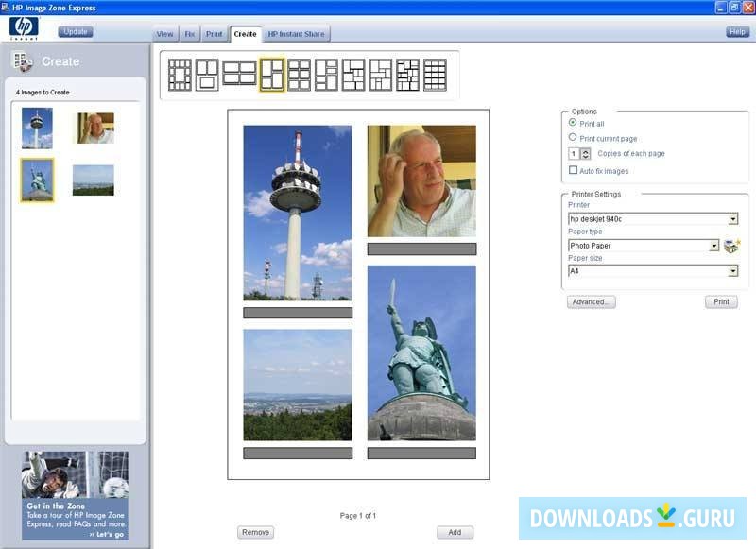Click the HP logo in the top-left corner
Screen dimensions: 756x549
21,27
